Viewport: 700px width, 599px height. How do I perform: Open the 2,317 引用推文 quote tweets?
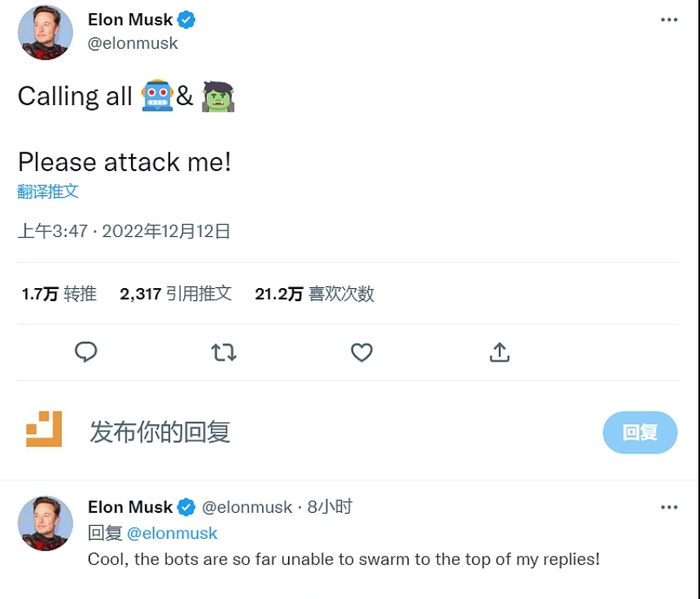175,294
